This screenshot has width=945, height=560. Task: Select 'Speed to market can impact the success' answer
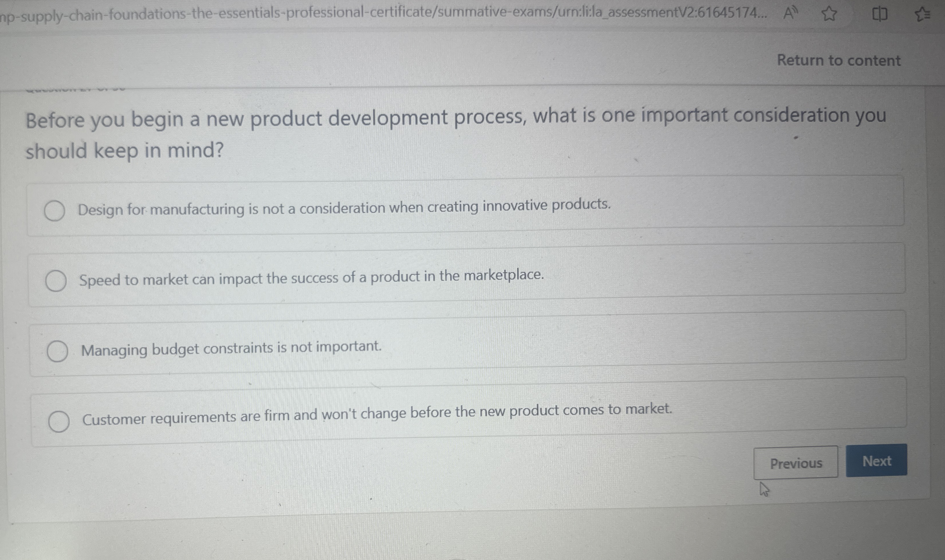point(56,280)
